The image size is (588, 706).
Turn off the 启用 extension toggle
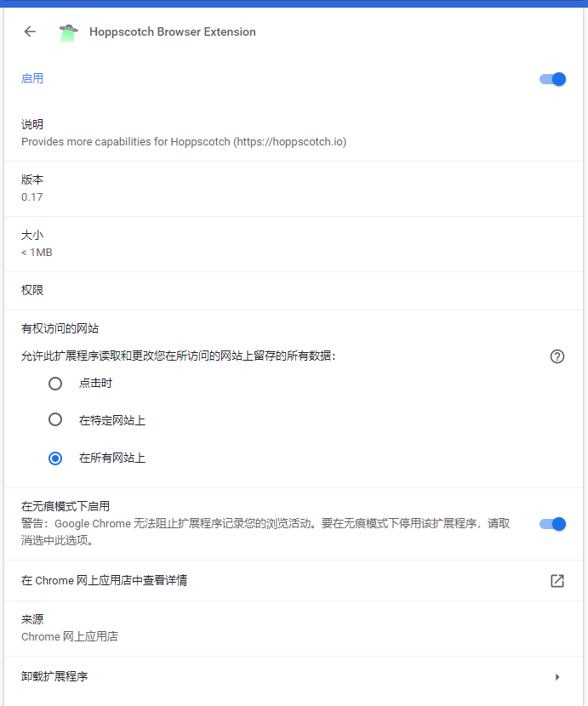click(552, 79)
